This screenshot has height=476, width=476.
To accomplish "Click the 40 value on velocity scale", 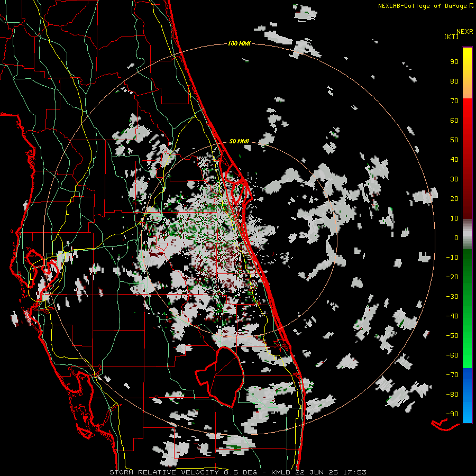I will [454, 160].
